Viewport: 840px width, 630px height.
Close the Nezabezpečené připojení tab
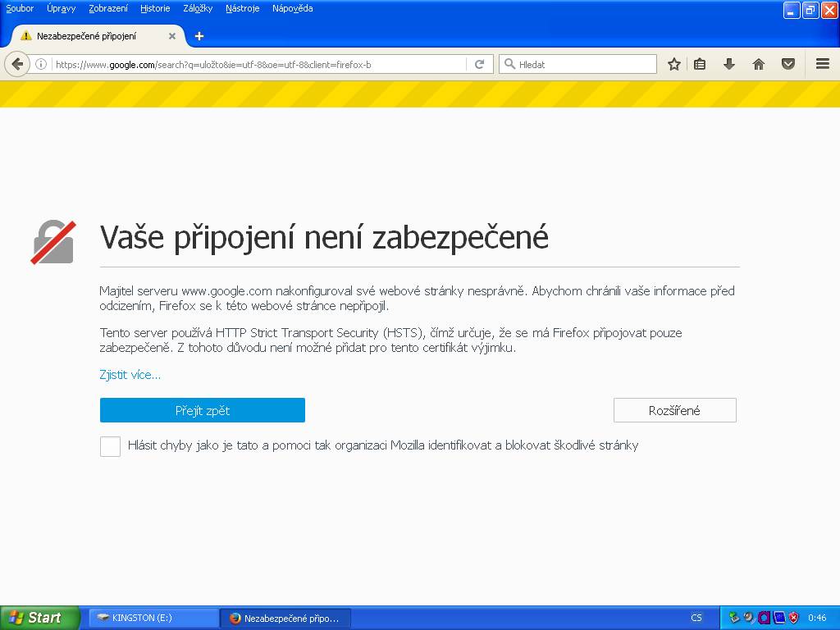[x=172, y=36]
